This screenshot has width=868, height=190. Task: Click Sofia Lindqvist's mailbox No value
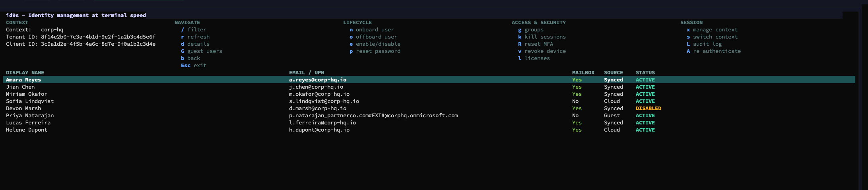point(575,101)
